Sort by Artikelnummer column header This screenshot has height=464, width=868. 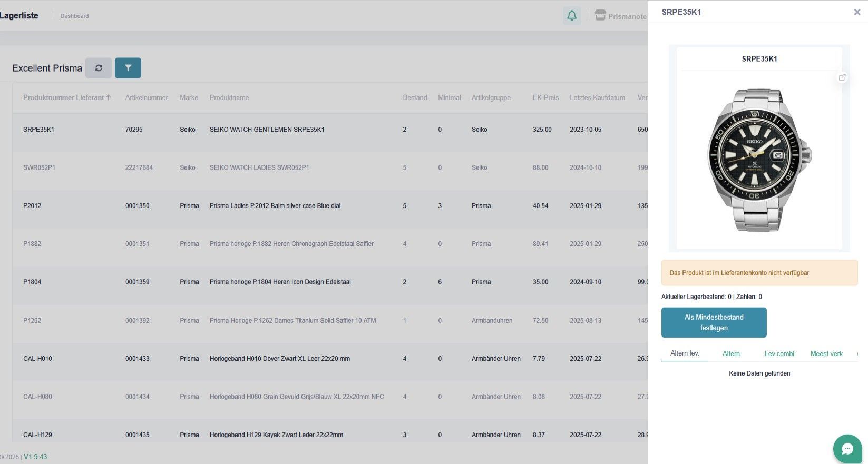click(147, 97)
